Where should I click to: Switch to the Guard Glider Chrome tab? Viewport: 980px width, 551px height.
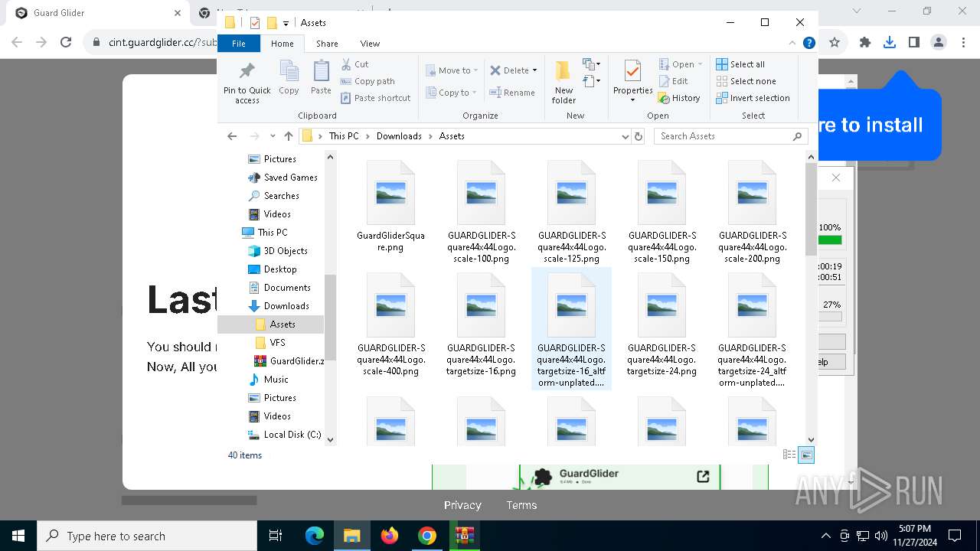97,13
